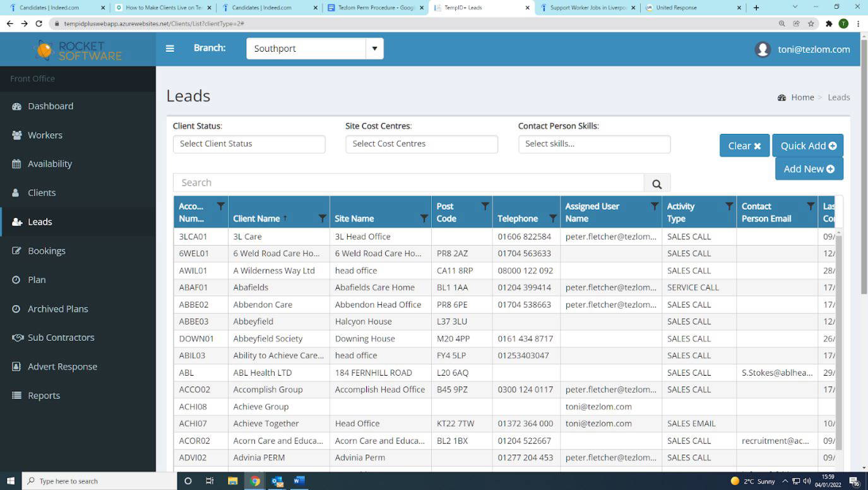Screen dimensions: 868x490
Task: Click the search magnifier icon button
Action: coord(657,184)
